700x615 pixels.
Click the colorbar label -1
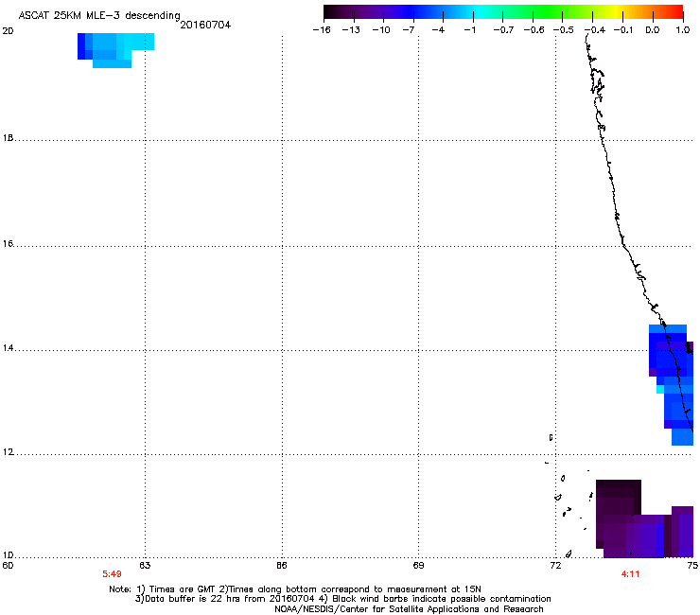[469, 30]
